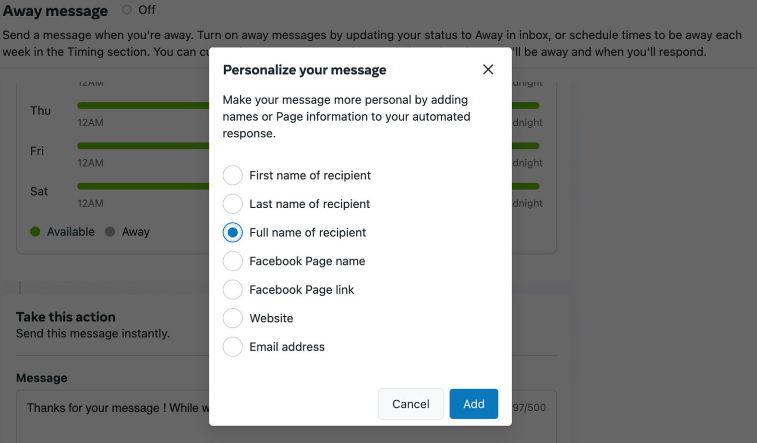757x443 pixels.
Task: Select Email address radio option
Action: point(233,347)
